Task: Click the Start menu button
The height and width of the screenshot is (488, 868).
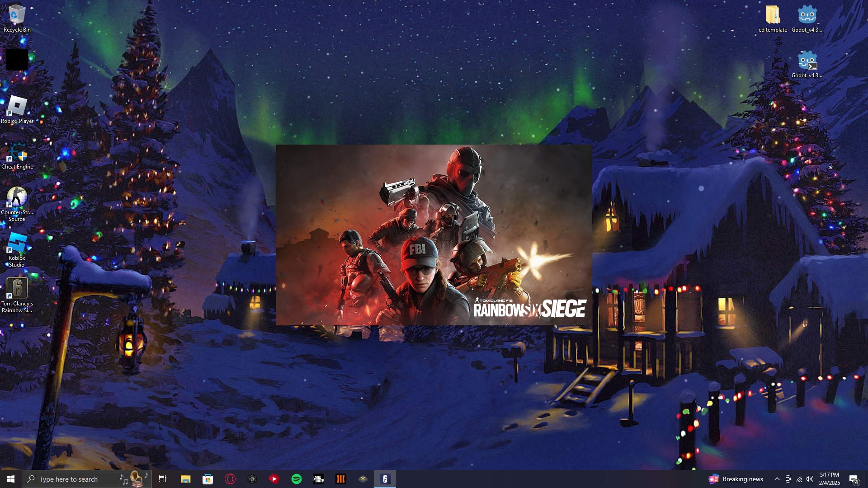Action: click(x=11, y=479)
